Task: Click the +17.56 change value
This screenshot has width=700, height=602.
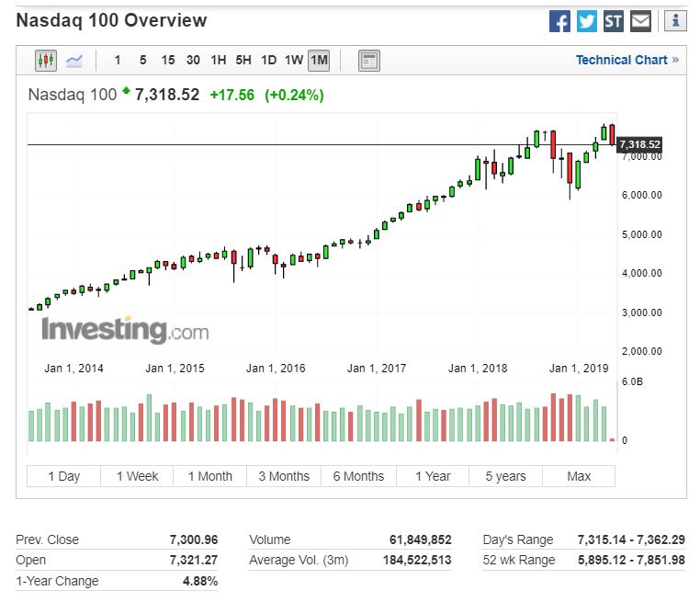Action: click(231, 95)
